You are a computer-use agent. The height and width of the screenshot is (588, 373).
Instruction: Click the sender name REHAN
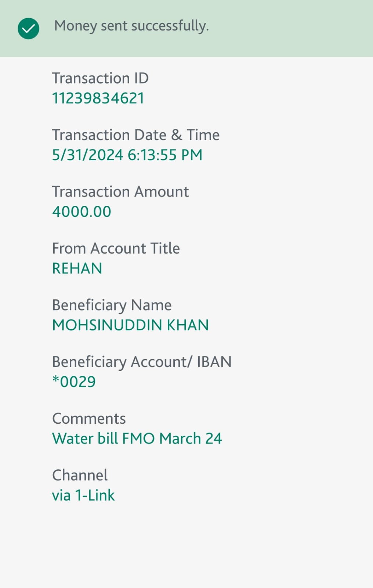(x=77, y=268)
